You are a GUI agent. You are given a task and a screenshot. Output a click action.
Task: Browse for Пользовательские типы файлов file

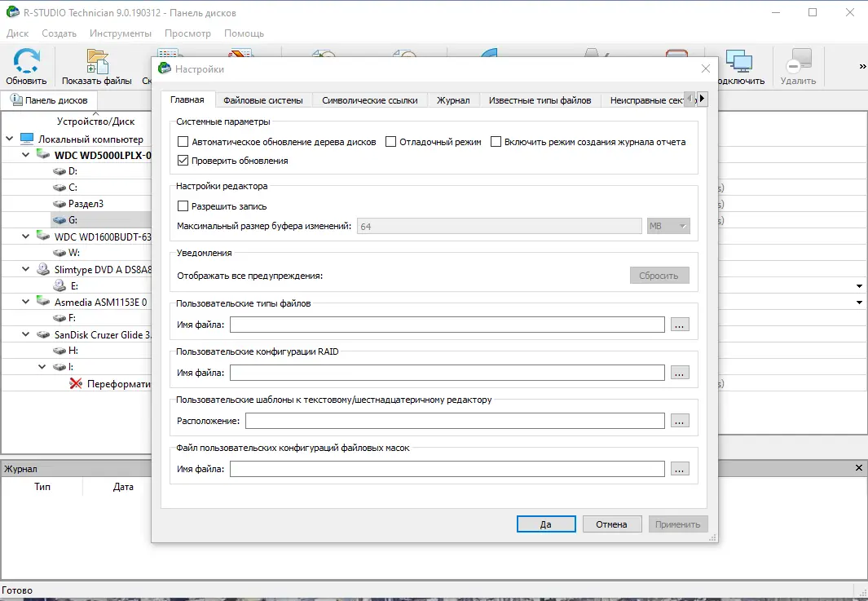pyautogui.click(x=679, y=325)
